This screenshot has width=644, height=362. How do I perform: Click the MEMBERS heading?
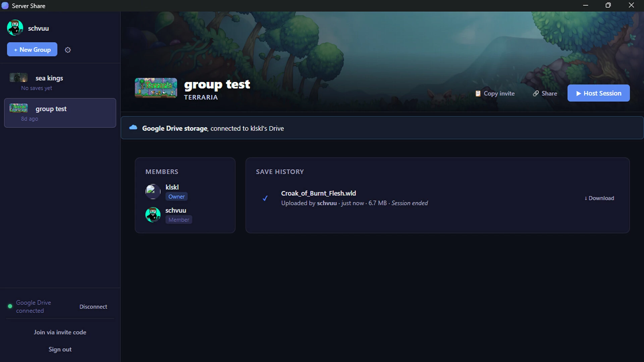point(162,172)
